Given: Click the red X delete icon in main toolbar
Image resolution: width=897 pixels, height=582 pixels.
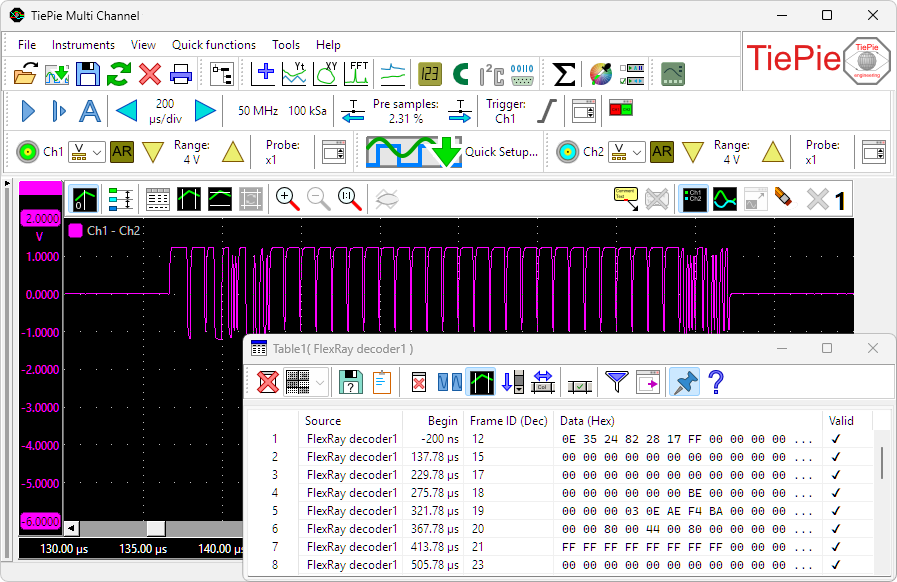Looking at the screenshot, I should coord(150,74).
